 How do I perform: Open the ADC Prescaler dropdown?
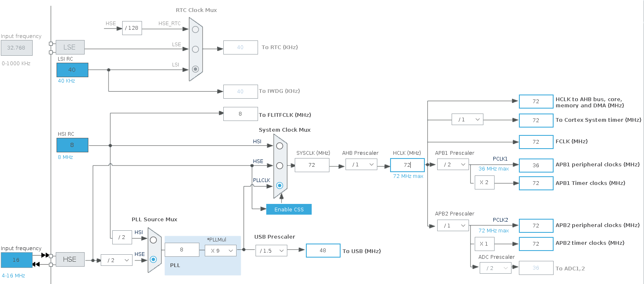pyautogui.click(x=495, y=268)
